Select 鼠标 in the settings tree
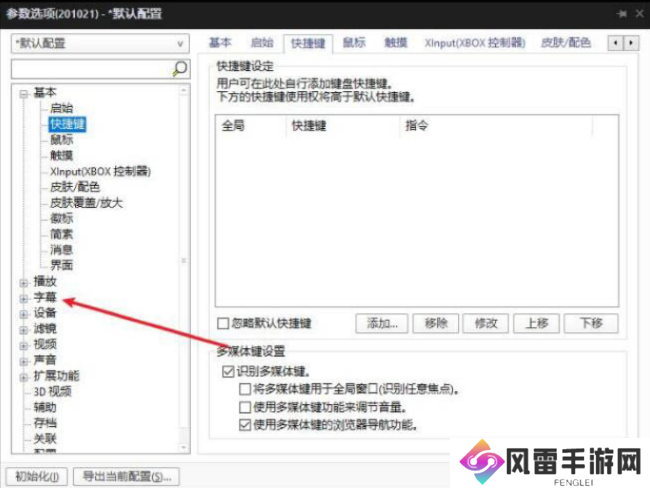This screenshot has height=488, width=650. tap(62, 140)
